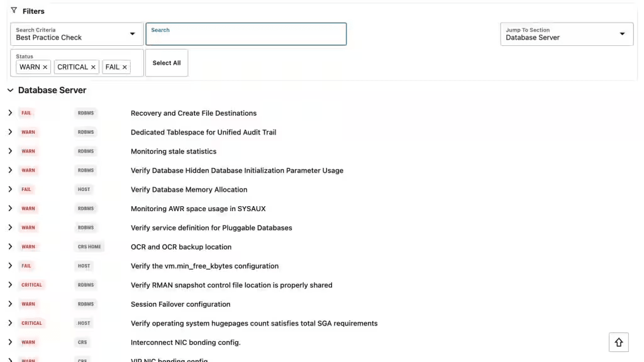The width and height of the screenshot is (644, 362).
Task: Click the Database Server section heading
Action: [52, 90]
